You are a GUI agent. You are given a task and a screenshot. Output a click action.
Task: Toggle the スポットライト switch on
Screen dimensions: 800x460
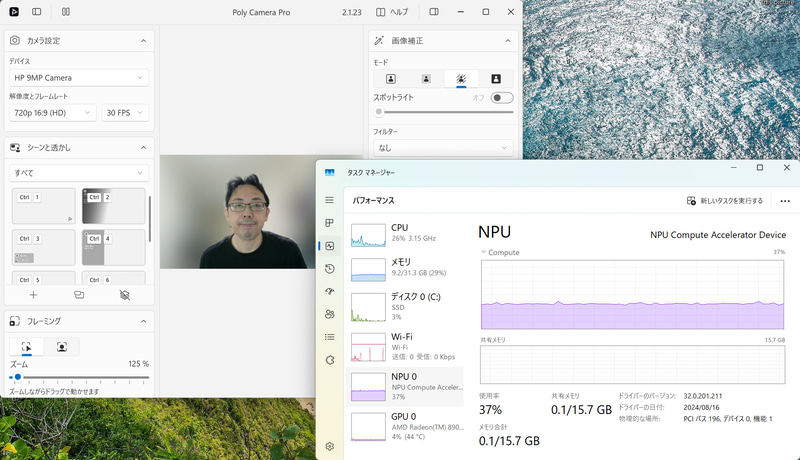502,98
